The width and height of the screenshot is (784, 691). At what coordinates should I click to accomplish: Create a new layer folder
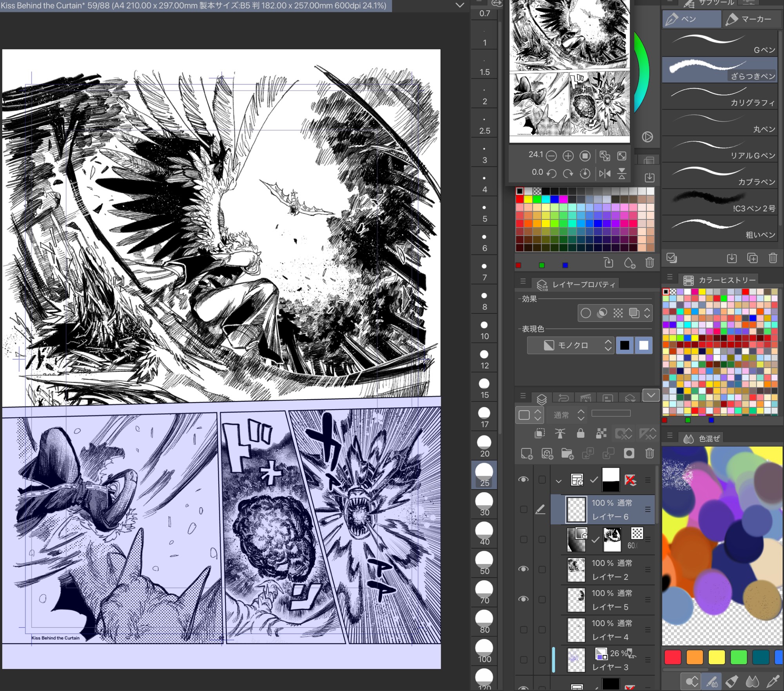click(x=567, y=454)
